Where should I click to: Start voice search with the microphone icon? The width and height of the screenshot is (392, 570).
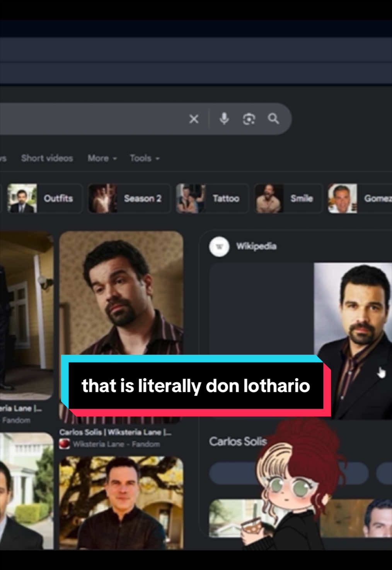224,119
